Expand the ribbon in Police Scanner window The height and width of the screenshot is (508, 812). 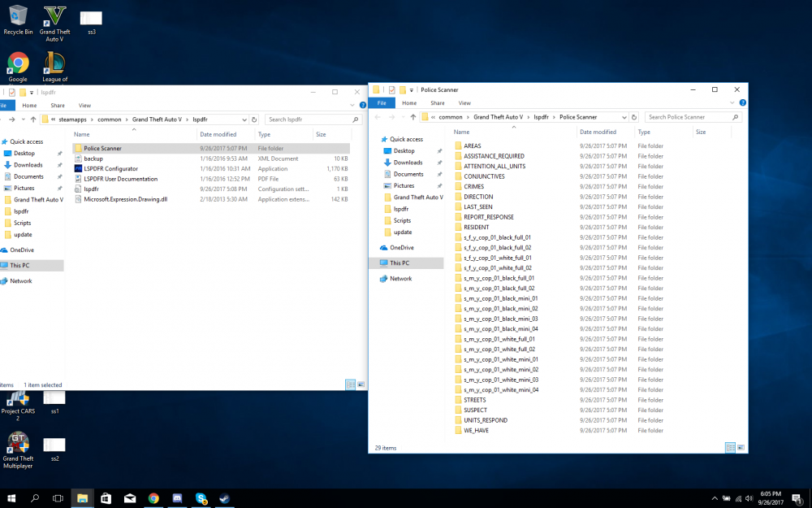coord(732,102)
